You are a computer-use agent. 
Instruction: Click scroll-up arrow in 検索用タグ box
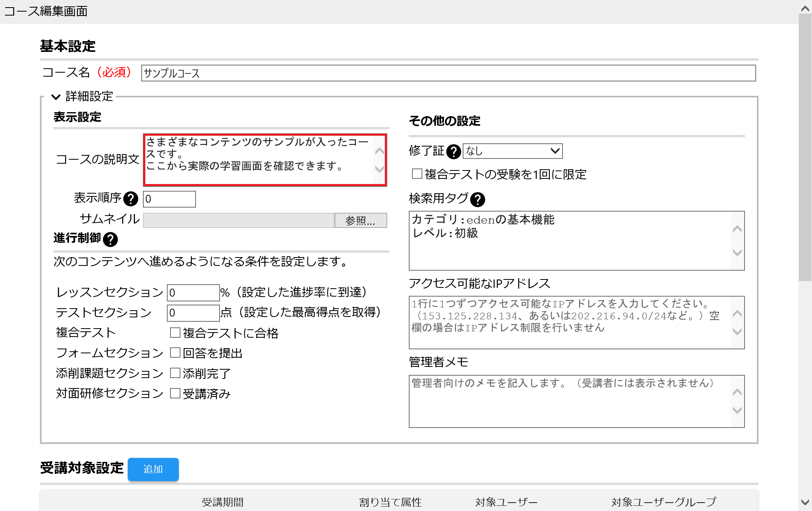pyautogui.click(x=737, y=229)
